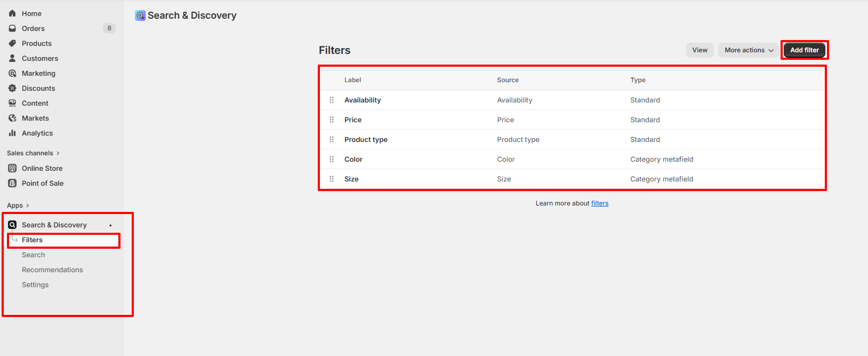Grab the drag handle for Color row
Screen dimensions: 868x356
332,159
